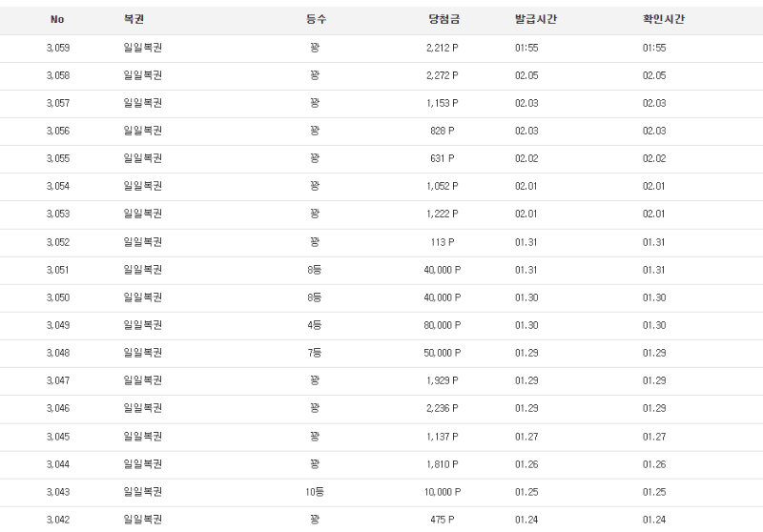This screenshot has width=763, height=532.
Task: Click the 10등 rank cell
Action: [315, 492]
